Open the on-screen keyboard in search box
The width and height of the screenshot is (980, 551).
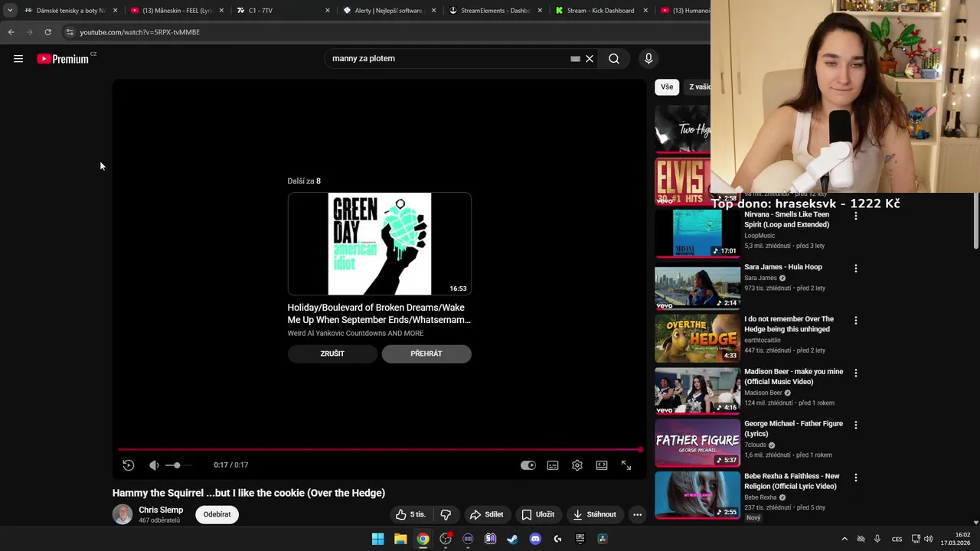[575, 59]
